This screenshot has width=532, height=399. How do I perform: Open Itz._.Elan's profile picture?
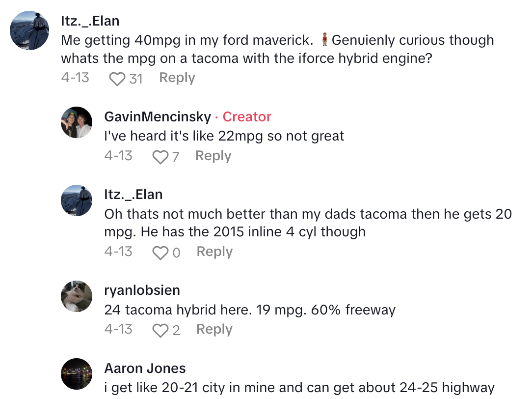(29, 30)
